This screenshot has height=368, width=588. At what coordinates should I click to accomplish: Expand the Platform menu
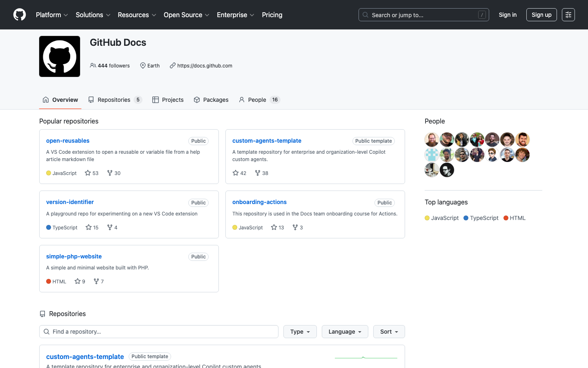(x=52, y=15)
